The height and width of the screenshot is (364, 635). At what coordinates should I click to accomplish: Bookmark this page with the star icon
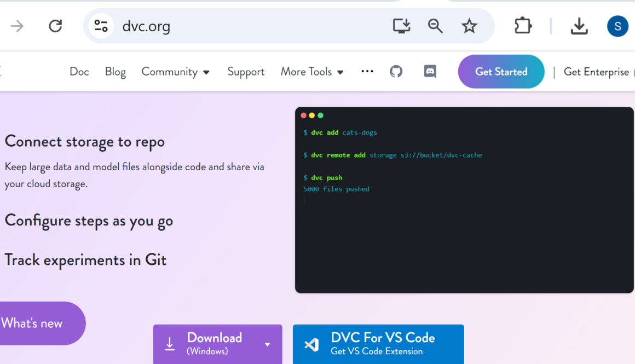pyautogui.click(x=469, y=26)
